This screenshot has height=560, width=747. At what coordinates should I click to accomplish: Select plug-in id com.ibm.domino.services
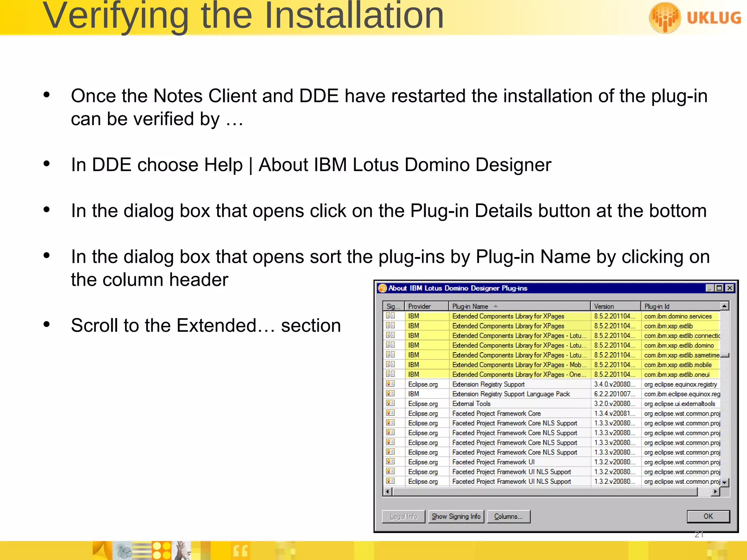click(678, 316)
